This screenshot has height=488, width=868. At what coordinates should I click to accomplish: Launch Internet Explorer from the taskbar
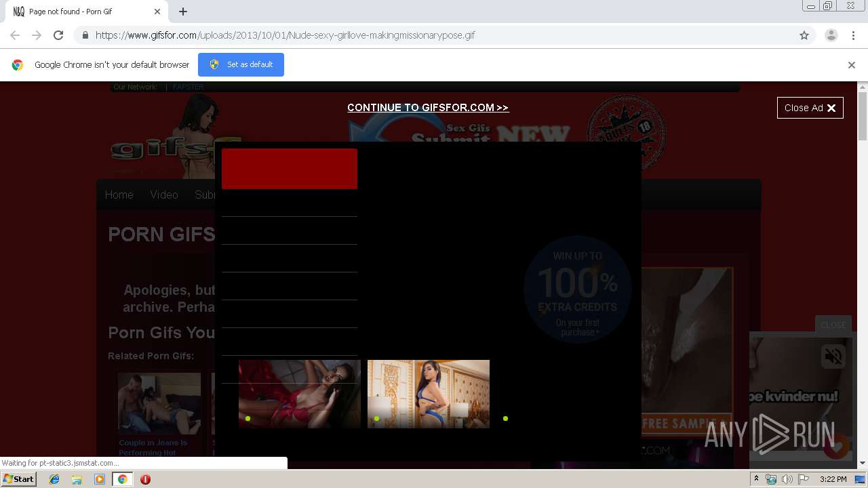[54, 479]
